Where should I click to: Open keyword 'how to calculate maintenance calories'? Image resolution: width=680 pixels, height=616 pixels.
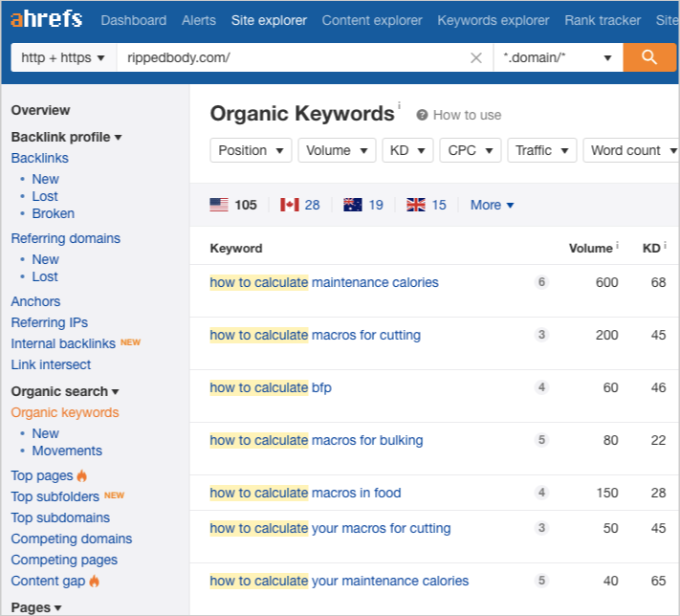(x=324, y=282)
